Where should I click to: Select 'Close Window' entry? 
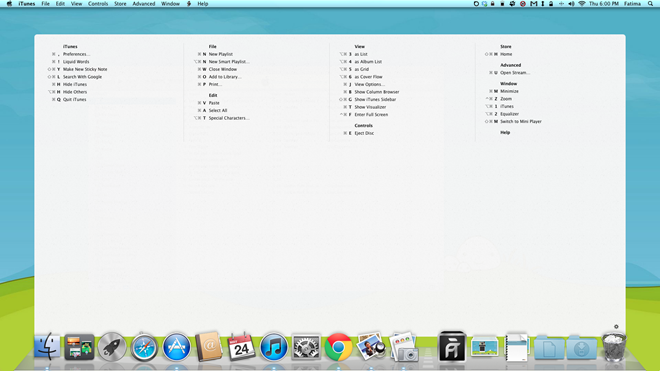223,69
